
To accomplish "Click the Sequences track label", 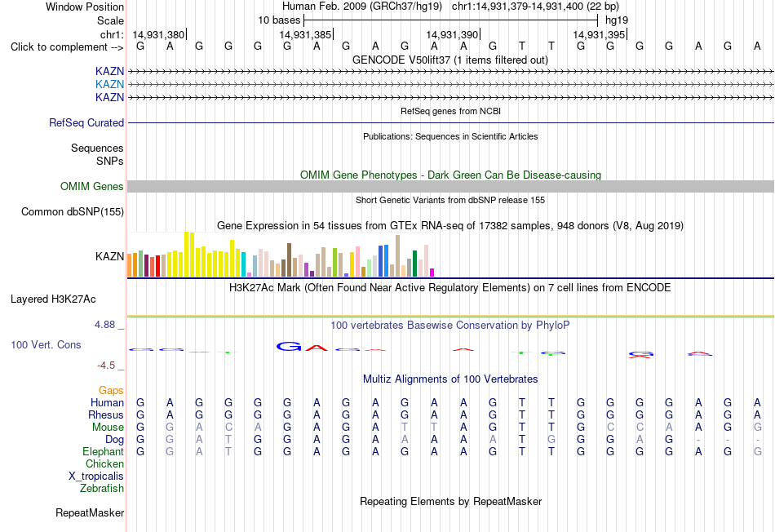I will click(97, 148).
